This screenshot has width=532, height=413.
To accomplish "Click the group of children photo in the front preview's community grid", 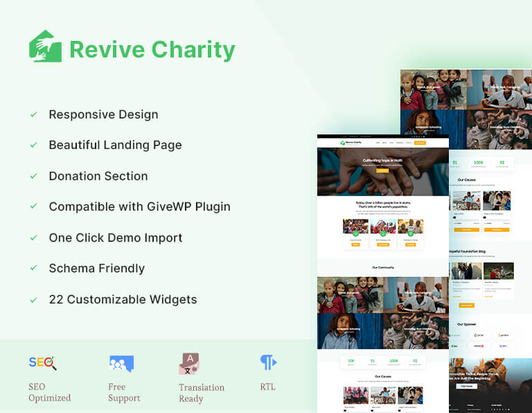I will coord(350,295).
